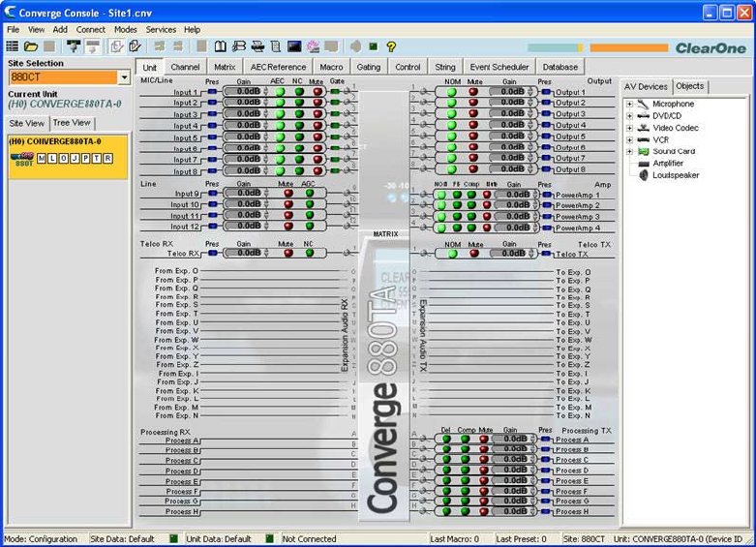Image resolution: width=756 pixels, height=547 pixels.
Task: Click the Output 1 label button
Action: (x=570, y=92)
